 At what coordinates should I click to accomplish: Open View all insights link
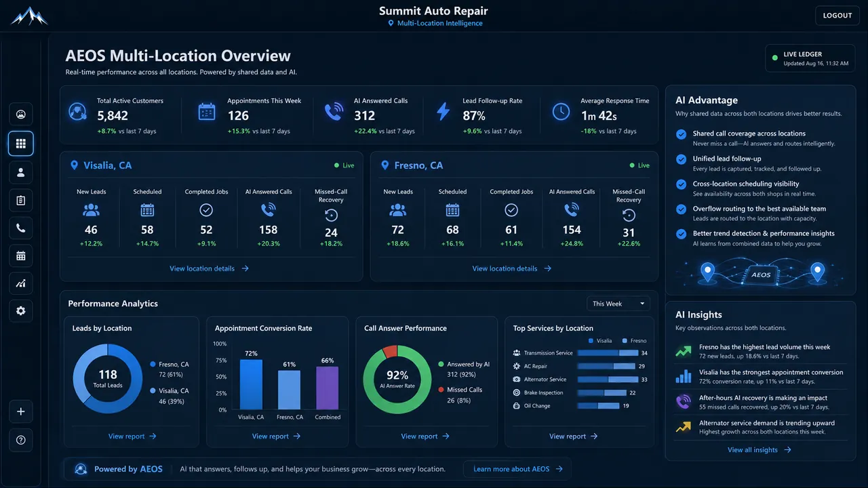tap(759, 450)
